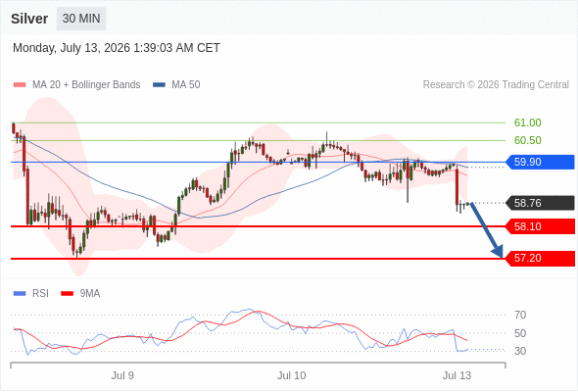This screenshot has height=392, width=578.
Task: Click the RSI 30 axis label
Action: pos(520,351)
